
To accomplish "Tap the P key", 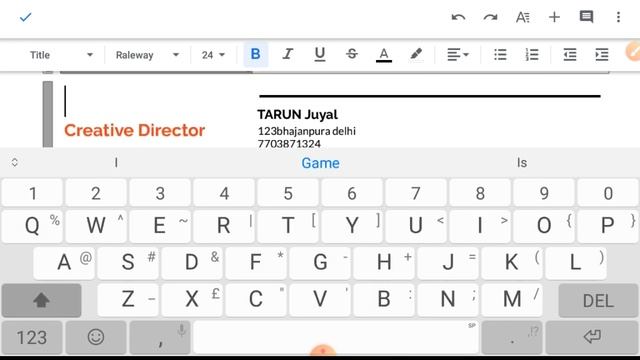I will coord(608,226).
